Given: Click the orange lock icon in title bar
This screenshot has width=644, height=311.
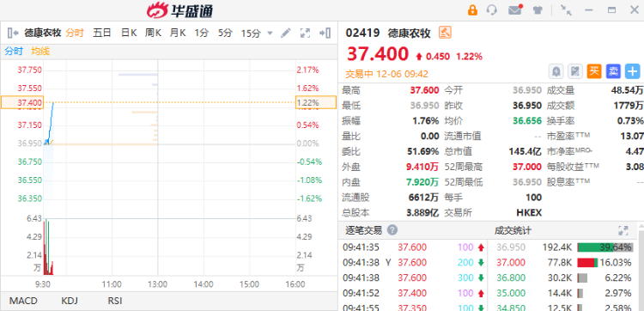Looking at the screenshot, I should point(473,9).
